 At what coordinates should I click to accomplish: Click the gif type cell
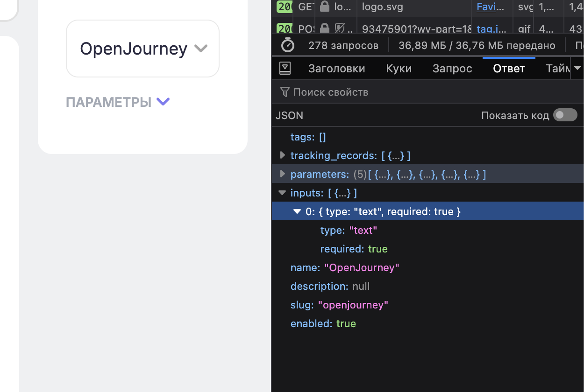(524, 29)
